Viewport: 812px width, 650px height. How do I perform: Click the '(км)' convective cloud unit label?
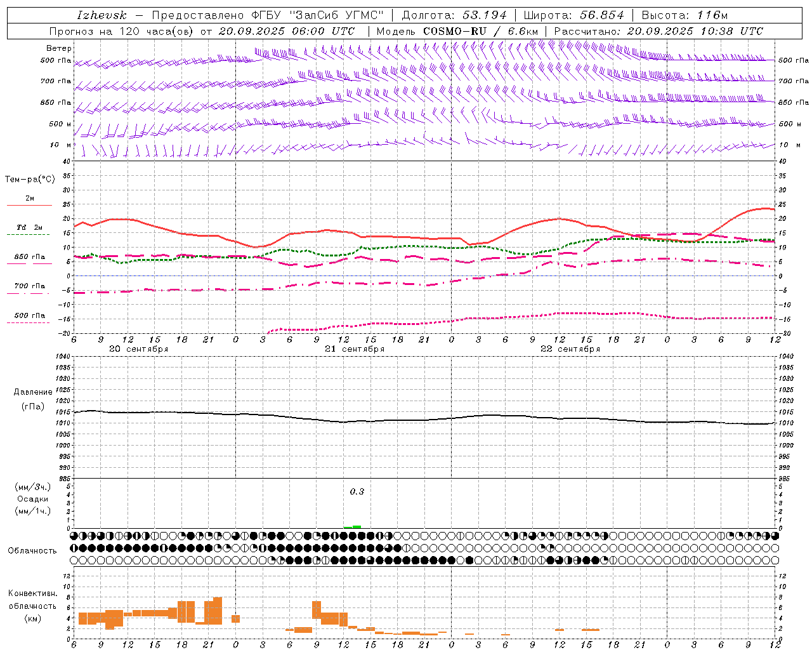click(33, 618)
